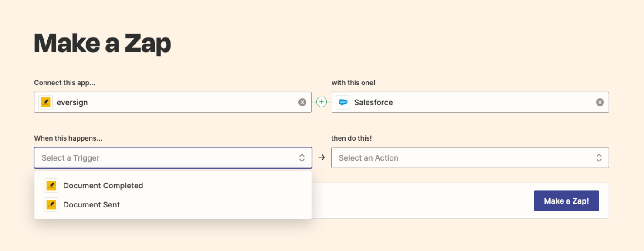Click the icon beside Document Sent
The image size is (644, 251).
51,205
